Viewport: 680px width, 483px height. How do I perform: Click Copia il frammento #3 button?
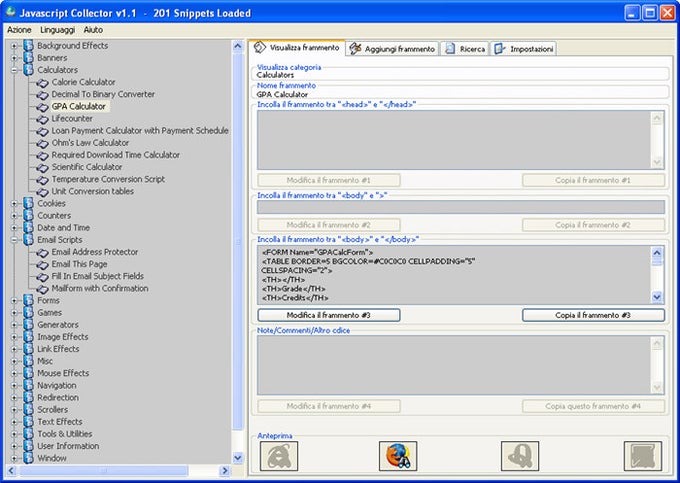[593, 315]
